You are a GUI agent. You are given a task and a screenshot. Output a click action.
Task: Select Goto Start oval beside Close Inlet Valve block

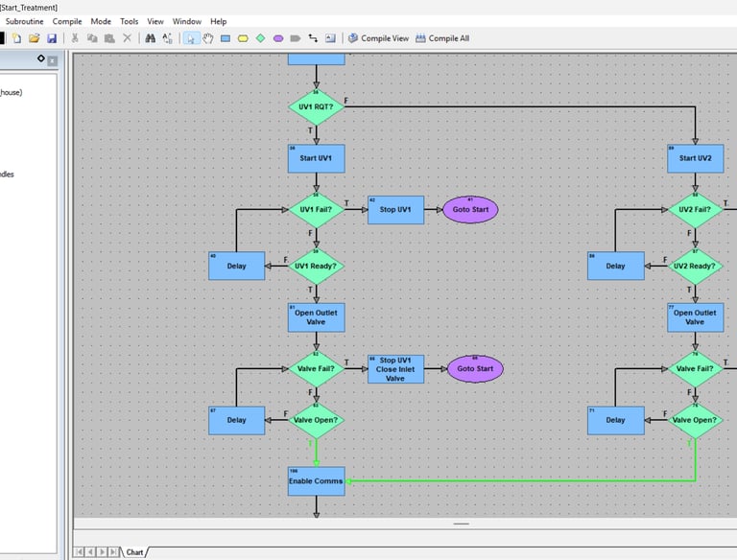[x=475, y=369]
